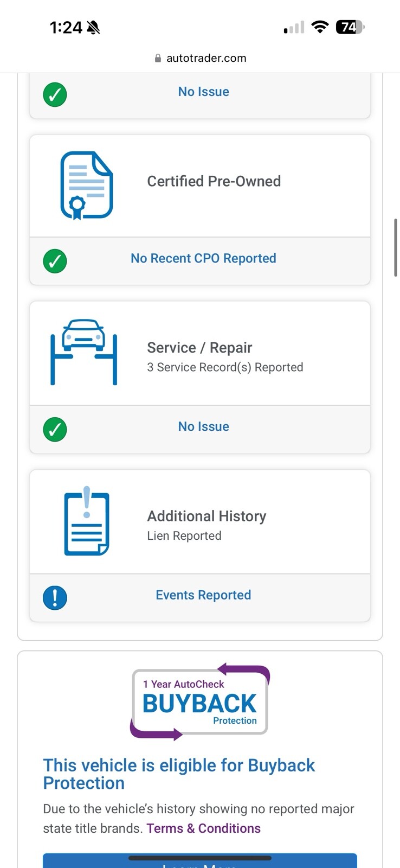Tap the battery indicator in status bar

click(350, 27)
